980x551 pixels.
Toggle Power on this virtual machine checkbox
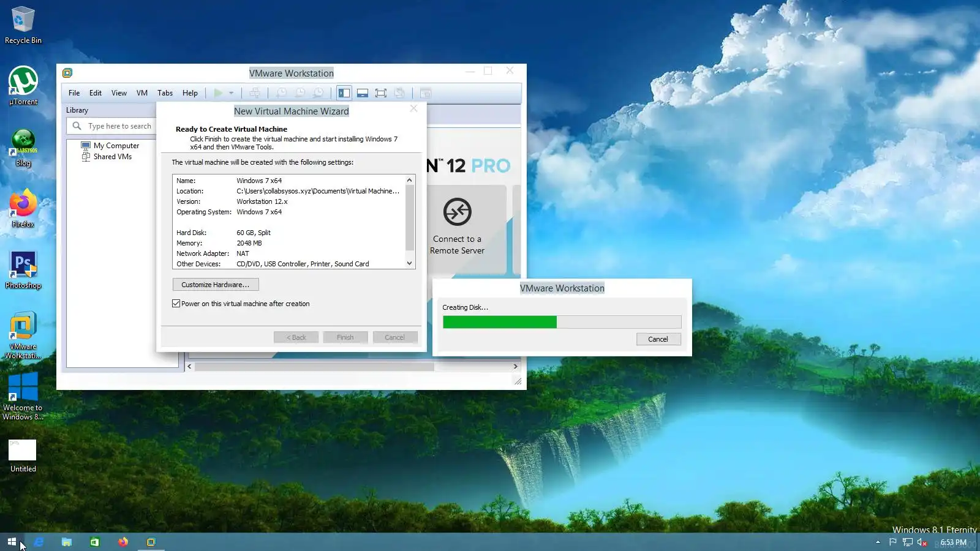[x=176, y=304]
